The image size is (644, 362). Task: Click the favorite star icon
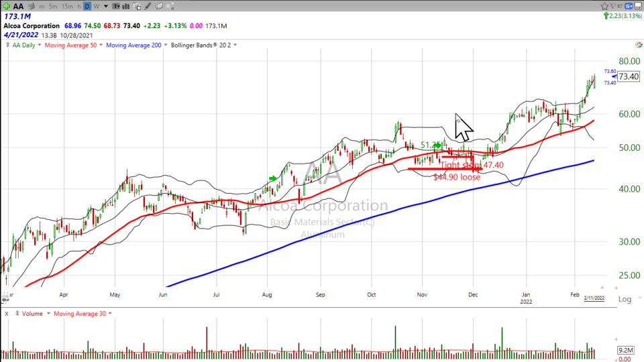point(604,6)
